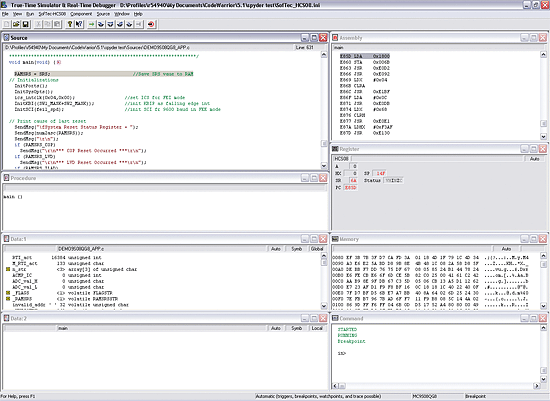Screen dimensions: 550x401
Task: Select the RAMSRS = SRS source line
Action: pos(104,74)
